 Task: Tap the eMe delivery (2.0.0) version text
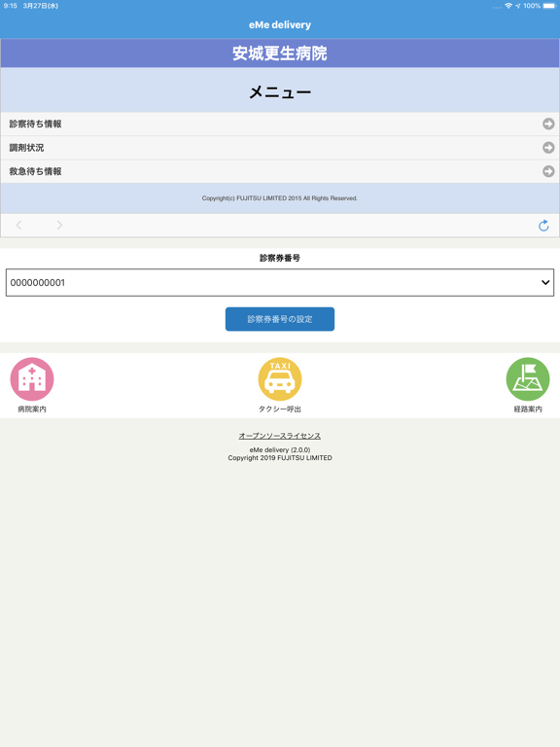tap(280, 449)
